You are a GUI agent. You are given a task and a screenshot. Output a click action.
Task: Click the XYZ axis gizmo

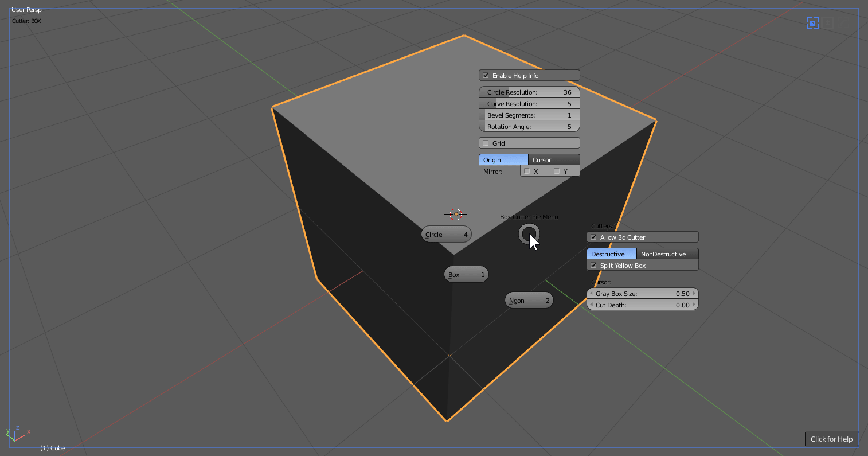[16, 434]
